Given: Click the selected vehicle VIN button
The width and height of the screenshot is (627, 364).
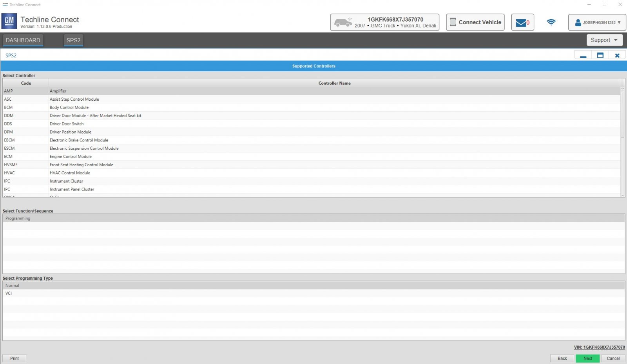Looking at the screenshot, I should point(384,22).
